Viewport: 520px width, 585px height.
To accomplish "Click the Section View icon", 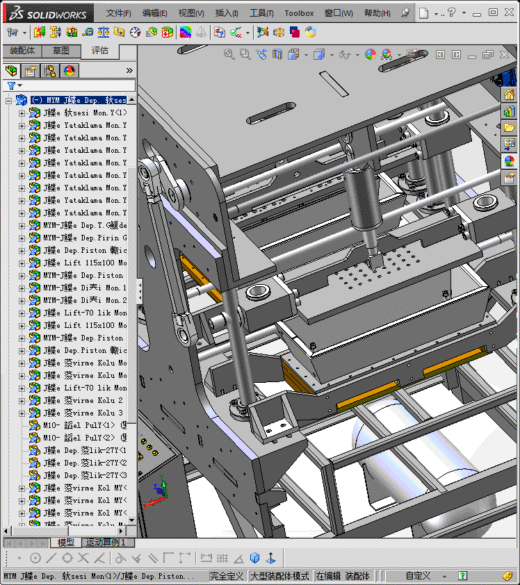I will click(277, 54).
